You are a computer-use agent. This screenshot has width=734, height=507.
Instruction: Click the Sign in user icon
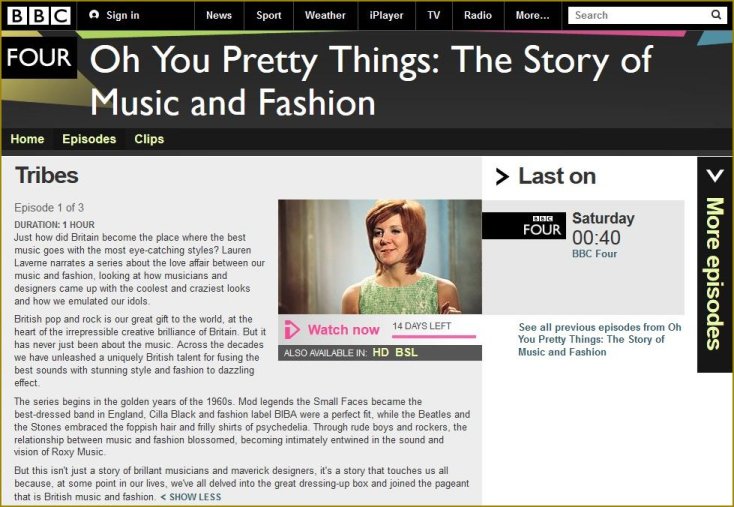pos(94,15)
